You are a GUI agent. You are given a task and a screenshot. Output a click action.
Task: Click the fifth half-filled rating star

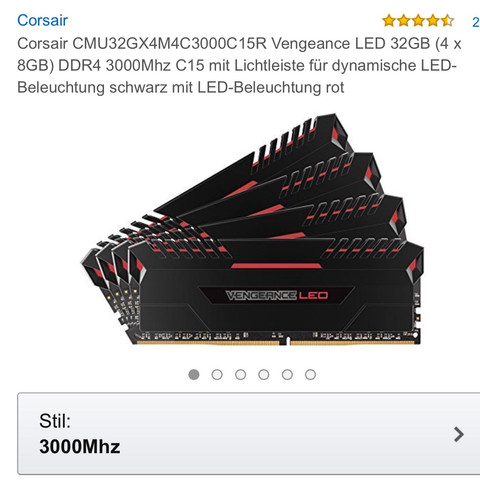[447, 21]
